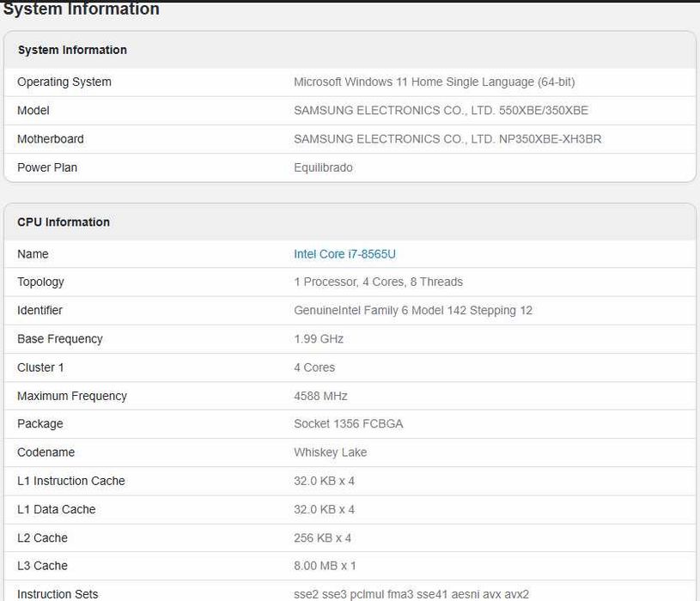Select 'Socket 1356 FCBGA' value

[x=349, y=423]
